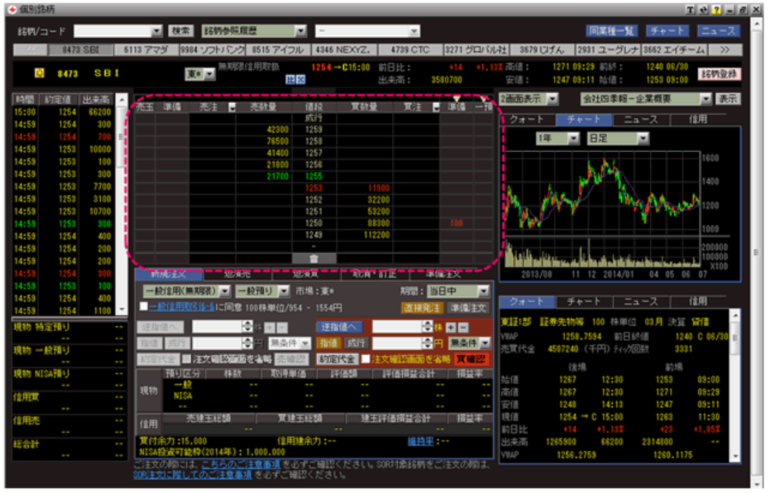This screenshot has width=768, height=493.
Task: Click the 検索 search button
Action: [180, 31]
